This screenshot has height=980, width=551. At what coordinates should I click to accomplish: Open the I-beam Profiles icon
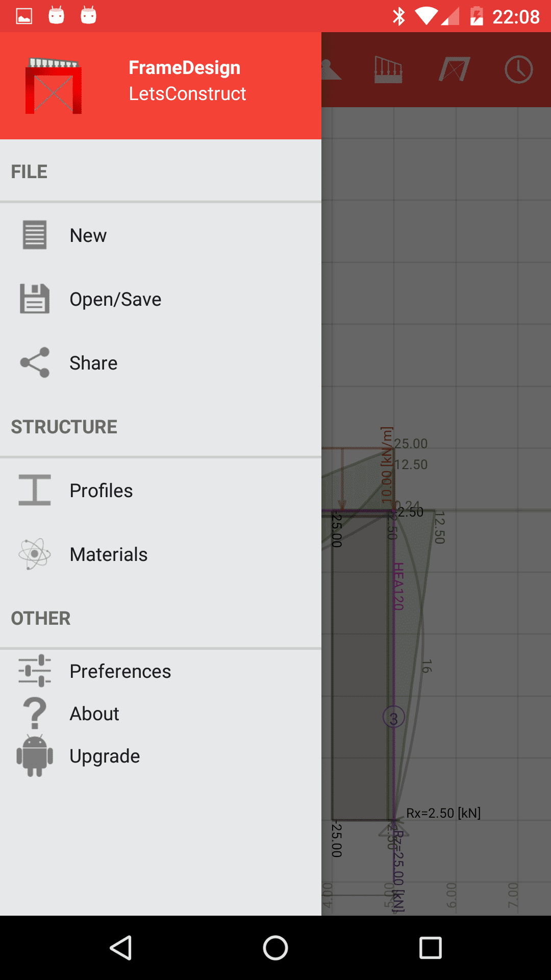point(35,490)
